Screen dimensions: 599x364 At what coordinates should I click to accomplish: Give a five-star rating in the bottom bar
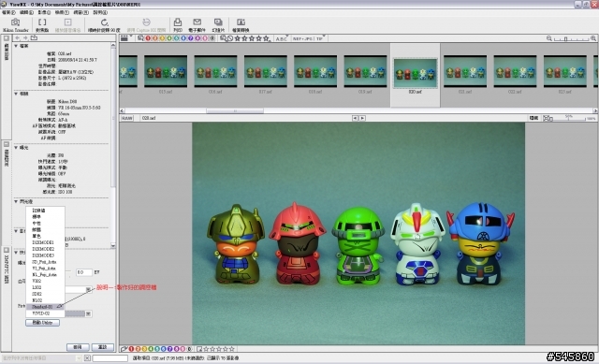pyautogui.click(x=231, y=349)
